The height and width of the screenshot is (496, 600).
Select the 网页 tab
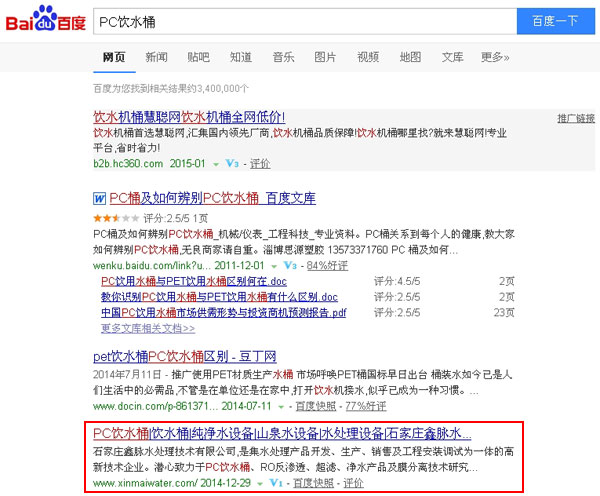(114, 57)
